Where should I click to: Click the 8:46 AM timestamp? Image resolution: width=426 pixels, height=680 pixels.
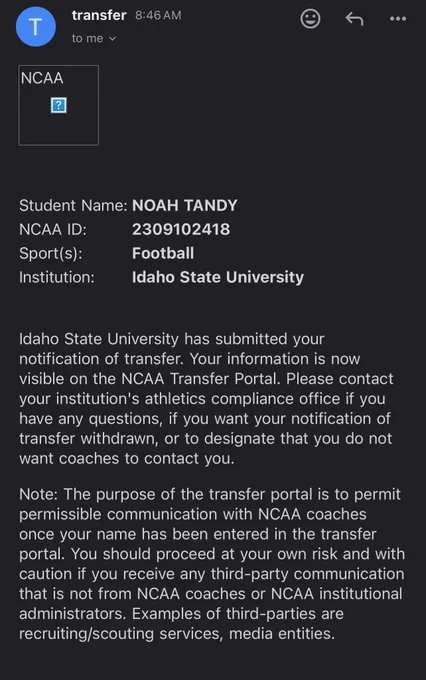[x=158, y=15]
